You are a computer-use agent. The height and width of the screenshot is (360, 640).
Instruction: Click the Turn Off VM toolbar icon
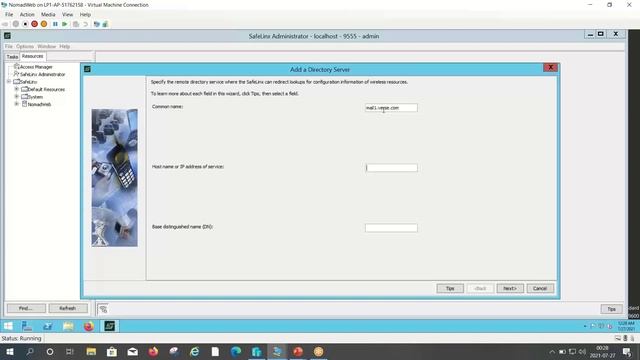click(x=25, y=24)
